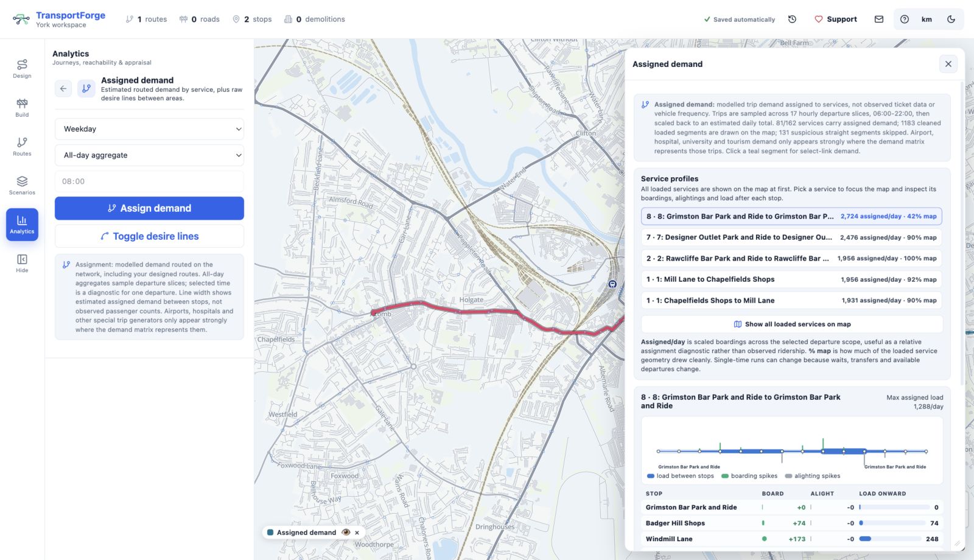Click the demolitions counter in the top bar
974x560 pixels.
[x=314, y=19]
